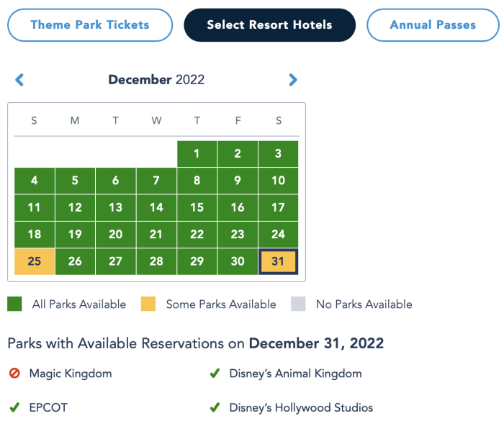The height and width of the screenshot is (421, 504).
Task: Select December 25 on the calendar
Action: [35, 261]
